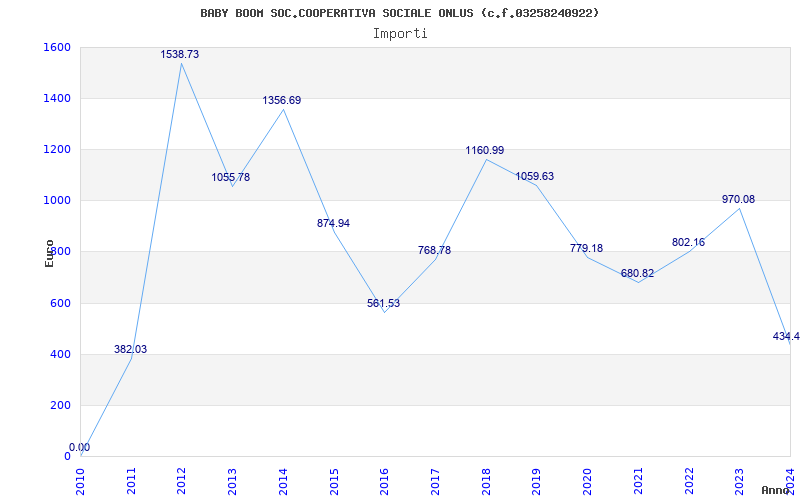Click the 2012 x-axis tick label
This screenshot has width=800, height=500.
182,481
